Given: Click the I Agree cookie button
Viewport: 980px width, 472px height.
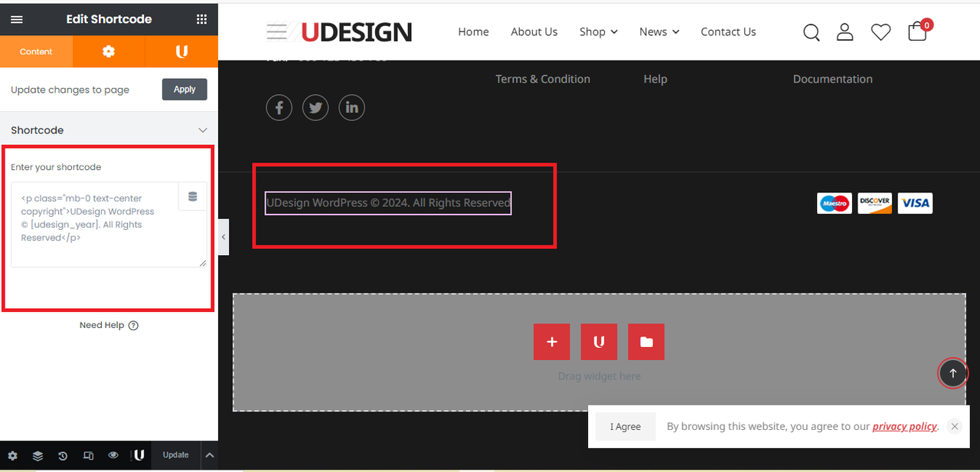Looking at the screenshot, I should click(x=626, y=427).
